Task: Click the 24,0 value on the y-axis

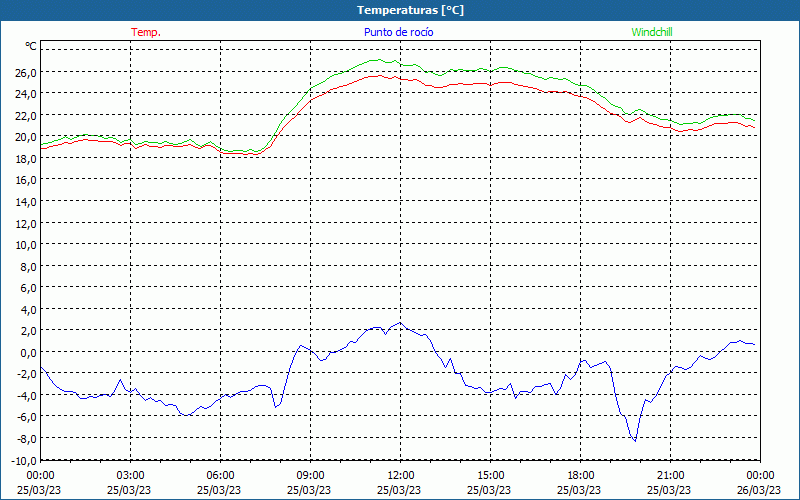Action: point(26,94)
